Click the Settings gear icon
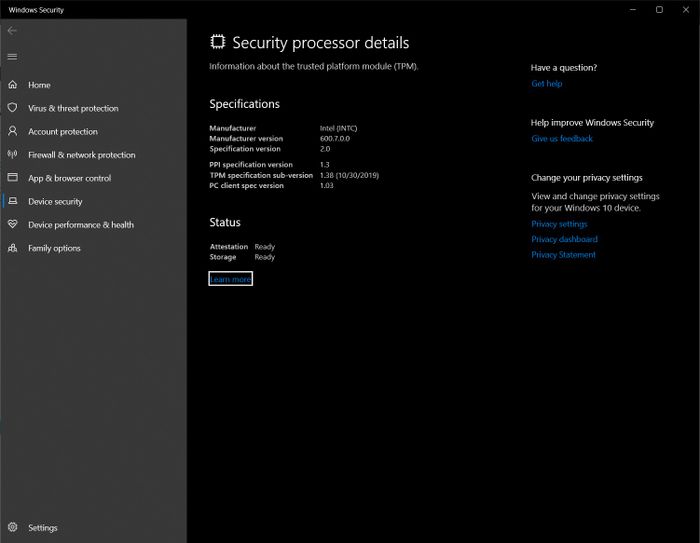This screenshot has height=543, width=700. coord(12,527)
